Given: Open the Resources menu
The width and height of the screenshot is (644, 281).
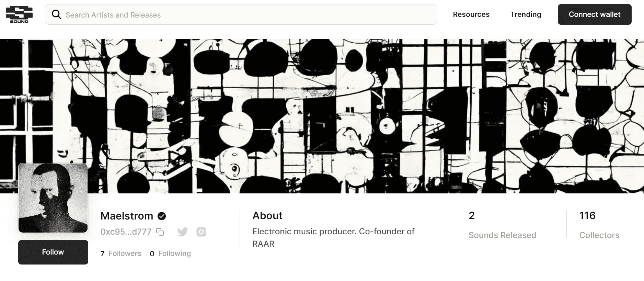Looking at the screenshot, I should tap(471, 14).
